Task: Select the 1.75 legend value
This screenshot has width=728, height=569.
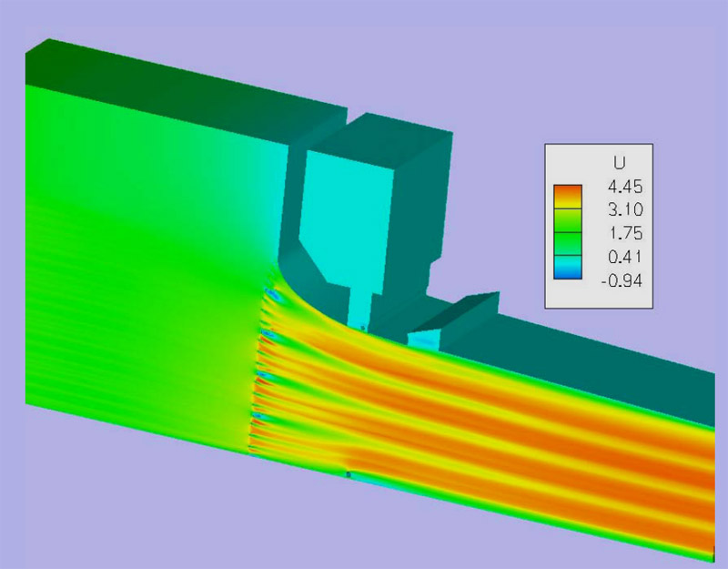Action: tap(626, 233)
